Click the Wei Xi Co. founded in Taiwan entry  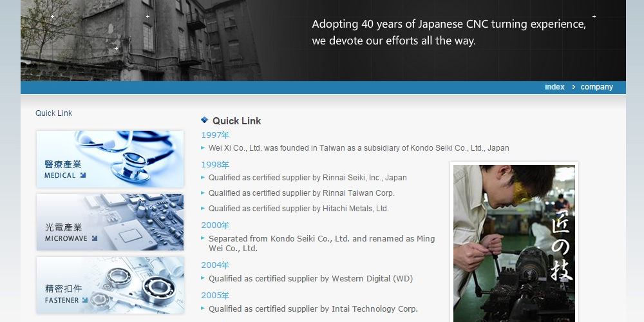[x=359, y=148]
